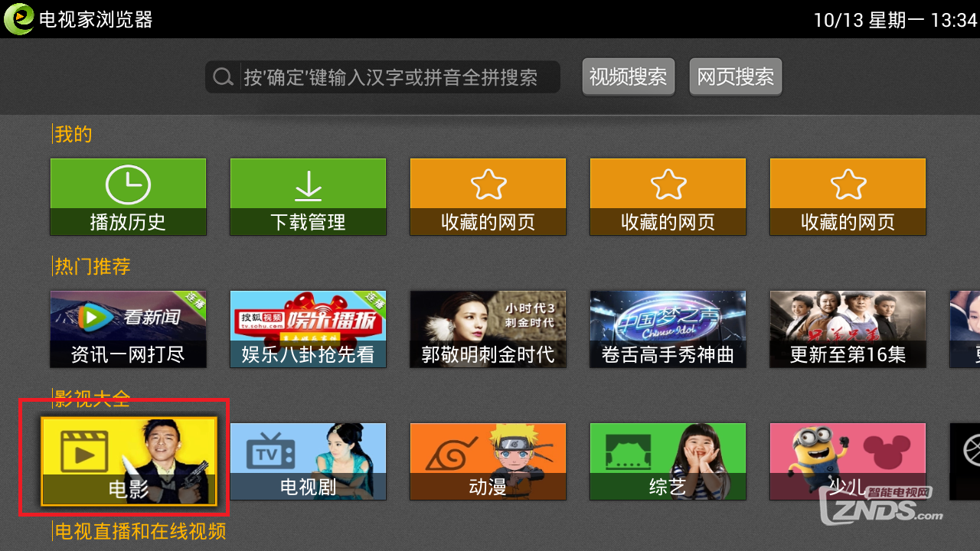Screen dimensions: 980x551
Task: Select the 电影 movie category tile
Action: tap(129, 461)
